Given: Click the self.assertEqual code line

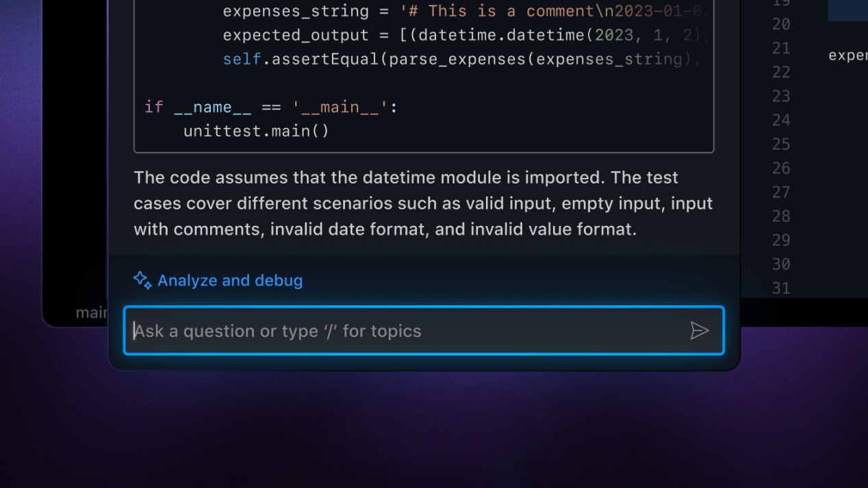Looking at the screenshot, I should (459, 59).
